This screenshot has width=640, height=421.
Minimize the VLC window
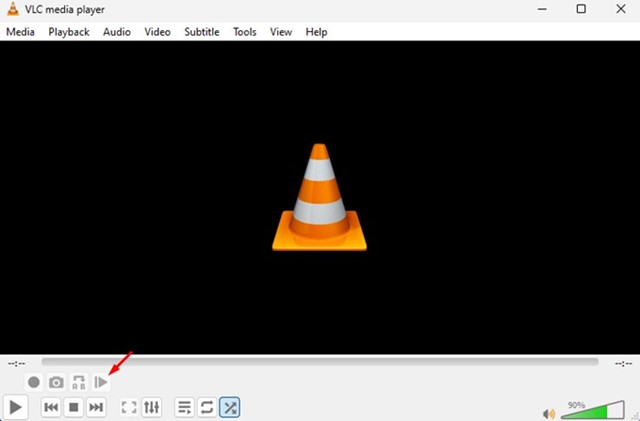542,9
